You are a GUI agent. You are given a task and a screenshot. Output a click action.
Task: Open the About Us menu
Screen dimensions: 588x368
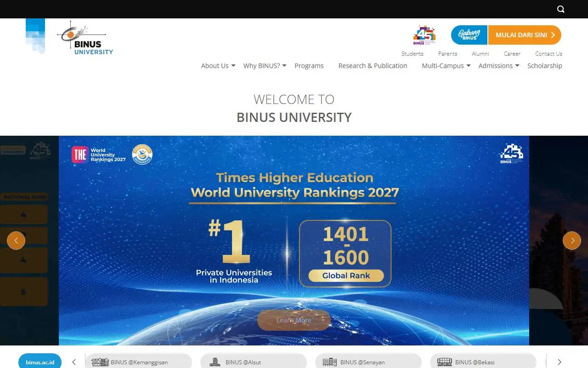click(215, 66)
